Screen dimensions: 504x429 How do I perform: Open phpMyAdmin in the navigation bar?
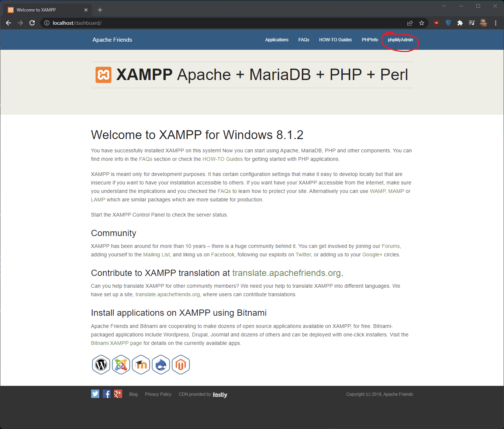pyautogui.click(x=400, y=40)
